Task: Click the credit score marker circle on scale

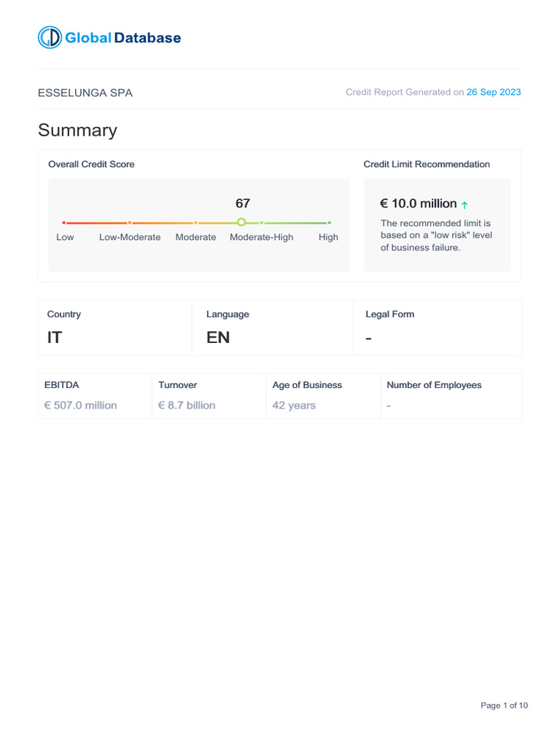Action: pyautogui.click(x=241, y=222)
